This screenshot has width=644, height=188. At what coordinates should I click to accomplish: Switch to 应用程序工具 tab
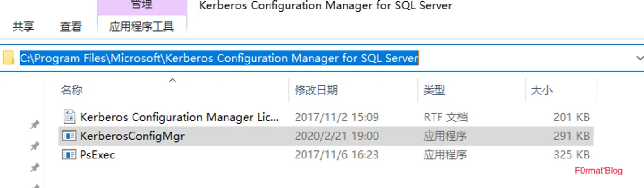pos(142,27)
